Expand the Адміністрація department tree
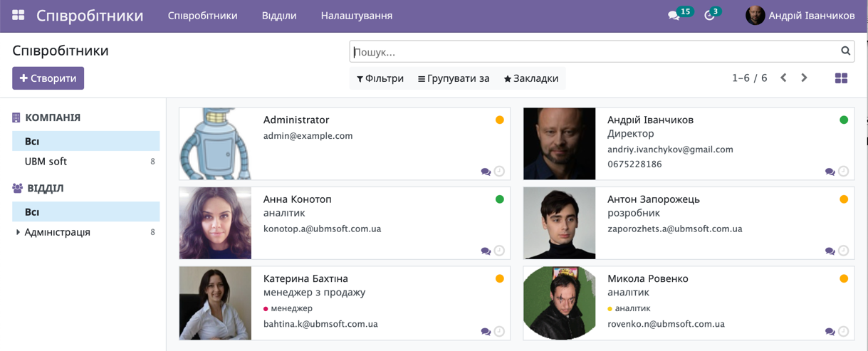The height and width of the screenshot is (351, 868). pyautogui.click(x=18, y=232)
